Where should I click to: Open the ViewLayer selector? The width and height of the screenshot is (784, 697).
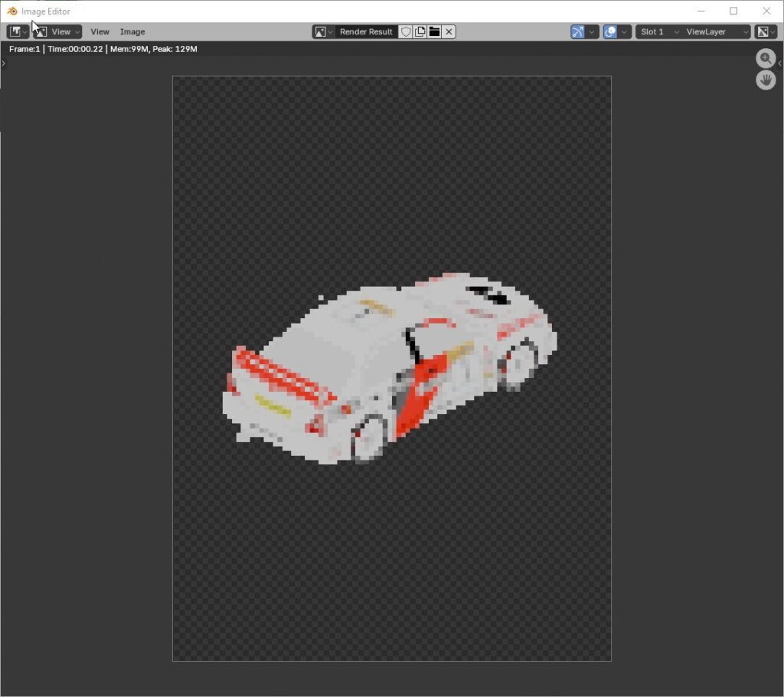pyautogui.click(x=717, y=31)
